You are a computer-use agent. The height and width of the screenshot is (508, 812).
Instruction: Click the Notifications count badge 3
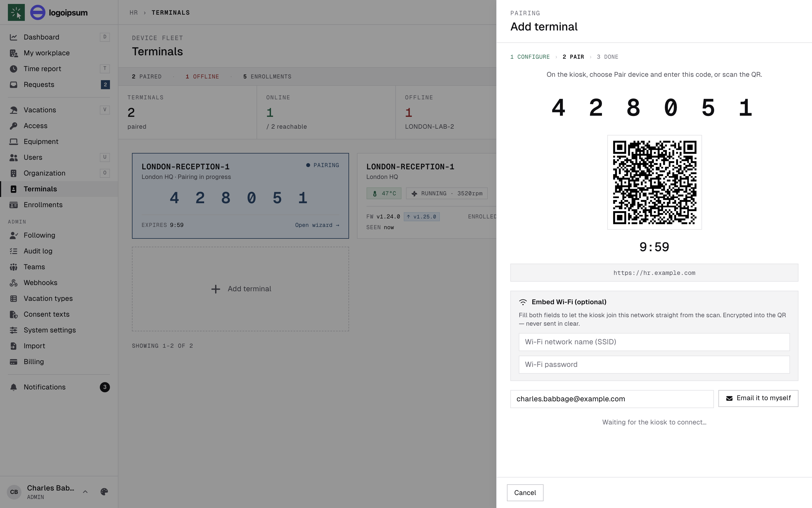click(105, 387)
